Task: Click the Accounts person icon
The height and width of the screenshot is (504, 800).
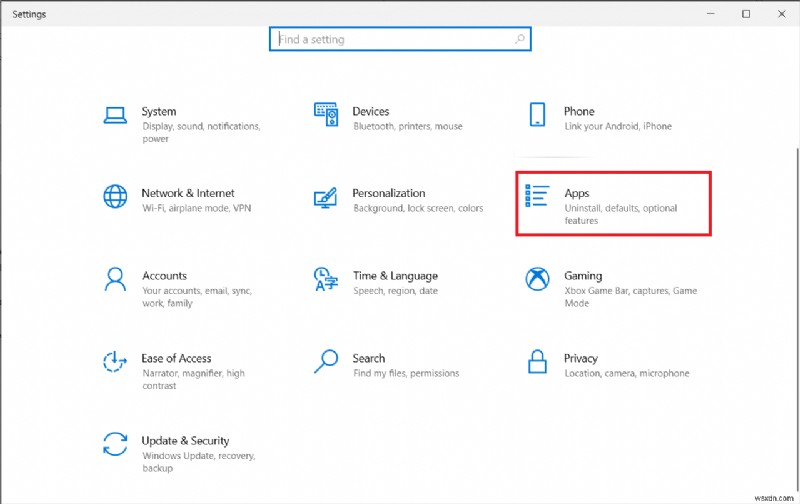Action: click(116, 279)
